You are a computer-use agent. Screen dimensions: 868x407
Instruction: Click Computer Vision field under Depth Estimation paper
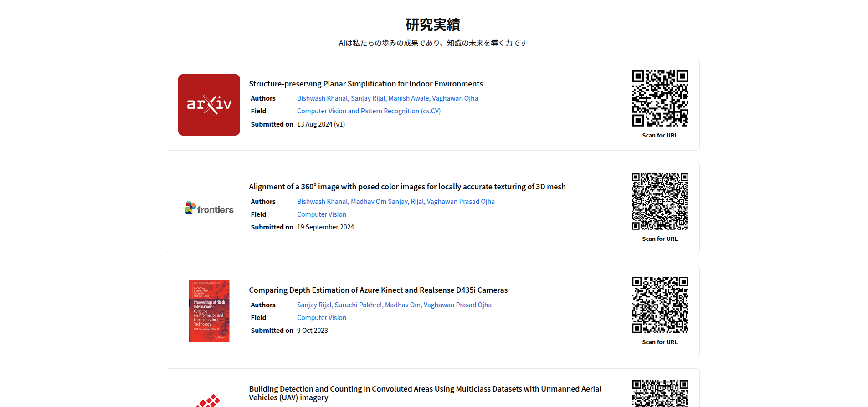(321, 318)
